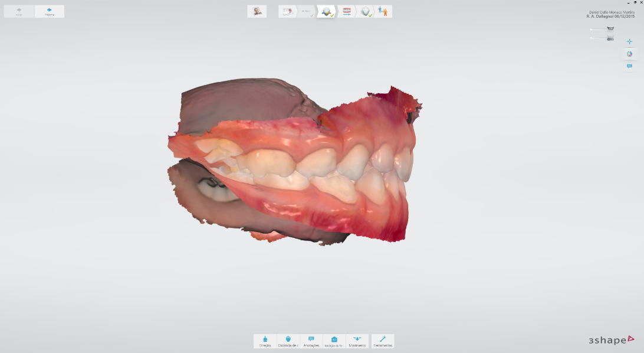Advance with the Próximo arrow button
This screenshot has height=353, width=644.
(50, 11)
